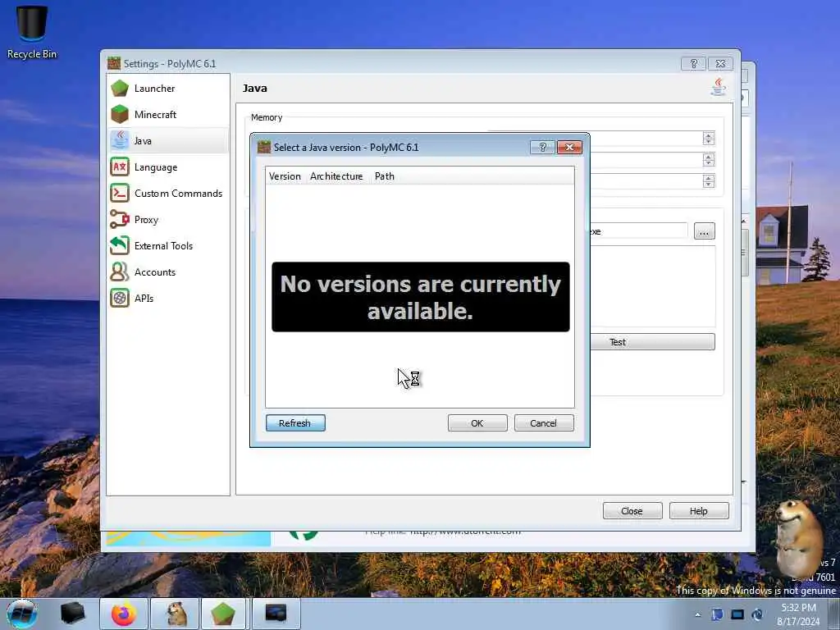Launch Firefox from the taskbar
Screen dimensions: 840x630
click(x=124, y=614)
